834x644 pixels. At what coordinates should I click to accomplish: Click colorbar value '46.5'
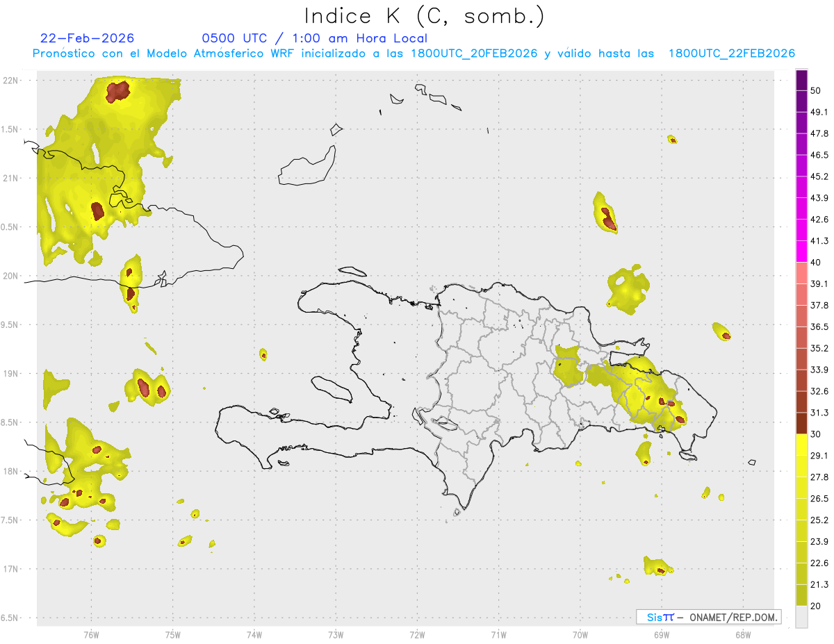(819, 155)
